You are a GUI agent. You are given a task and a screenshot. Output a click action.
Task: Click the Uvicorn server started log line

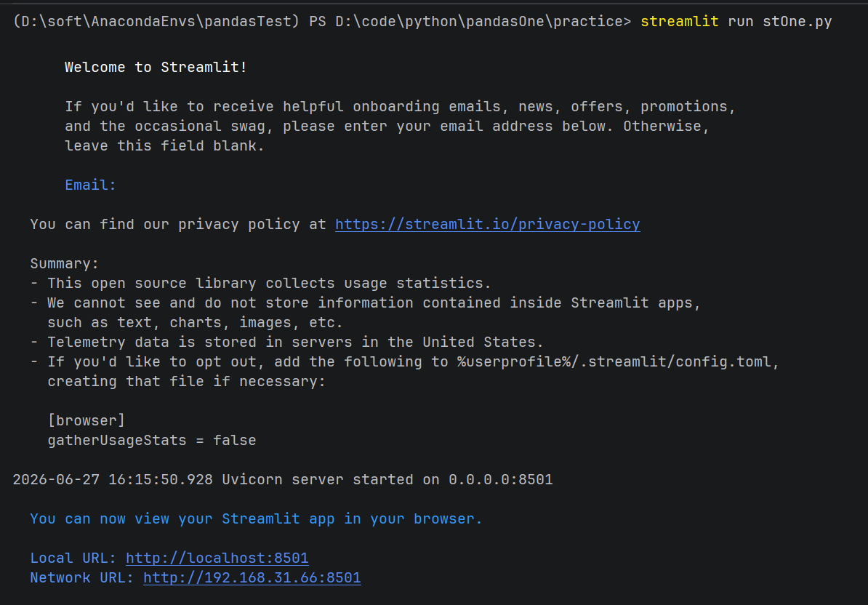(x=282, y=480)
